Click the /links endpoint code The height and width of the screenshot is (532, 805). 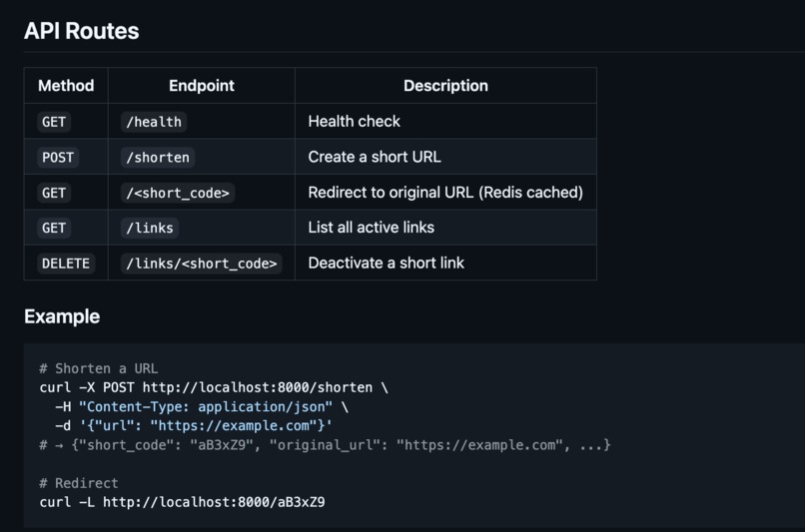pos(150,228)
